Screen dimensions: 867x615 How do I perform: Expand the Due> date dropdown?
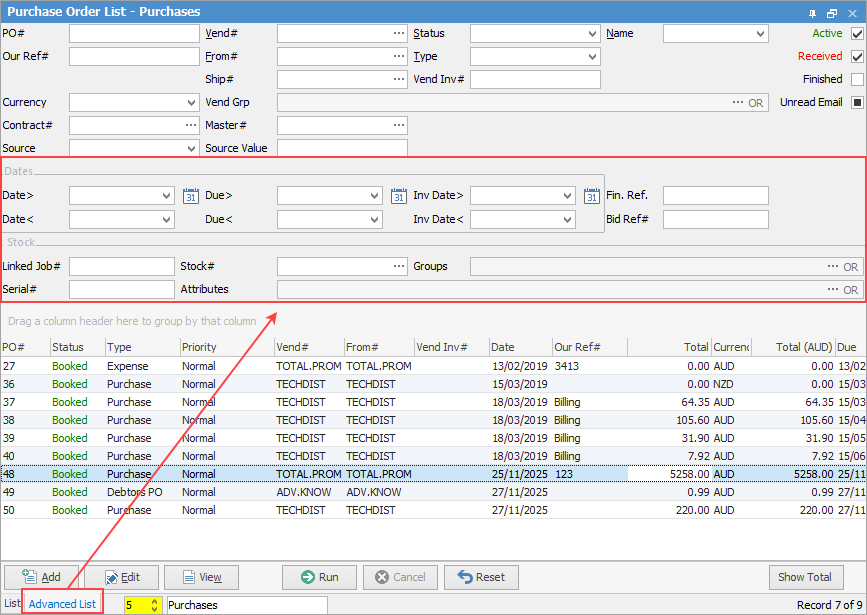(374, 196)
